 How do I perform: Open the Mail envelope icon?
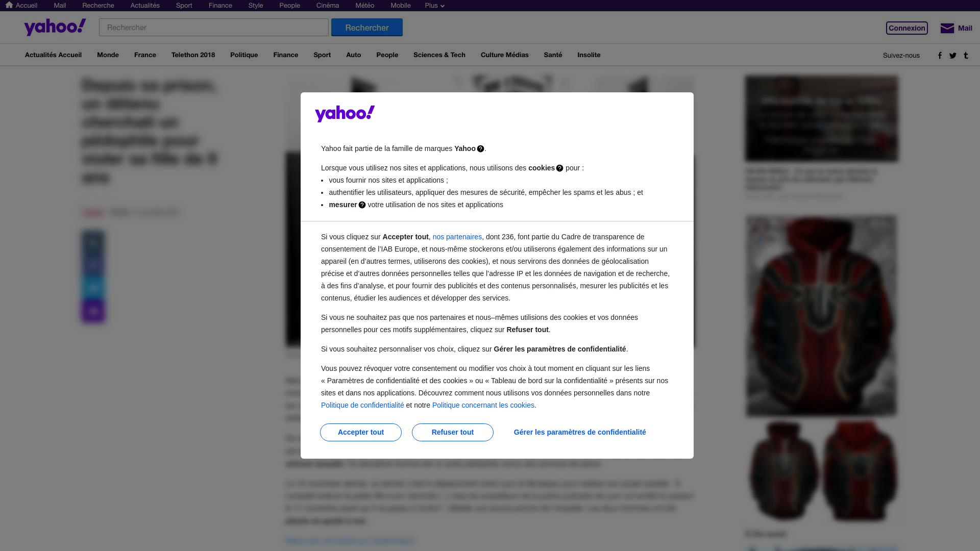(947, 29)
